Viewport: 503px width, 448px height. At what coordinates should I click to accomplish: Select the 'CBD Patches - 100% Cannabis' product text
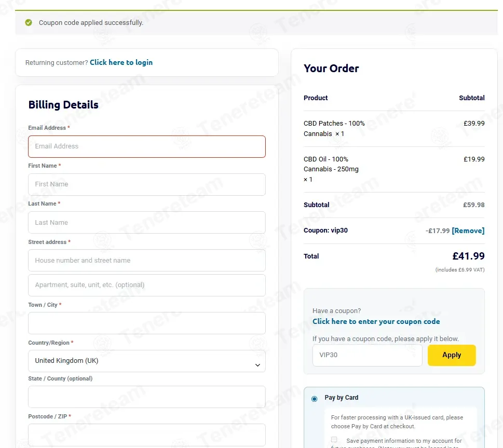334,128
